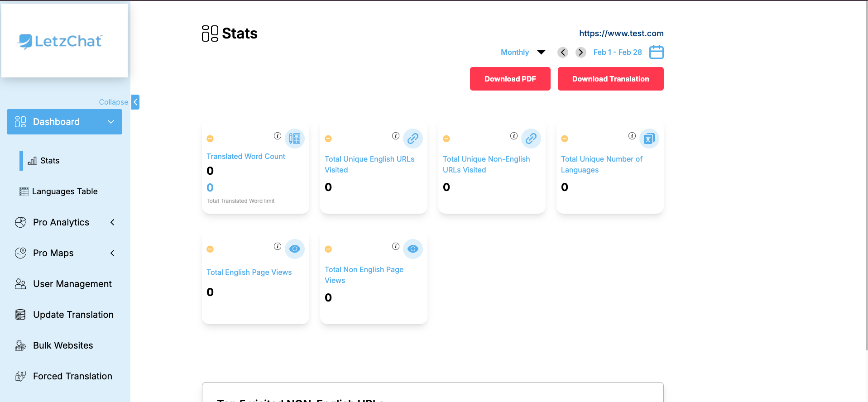Click the eye icon on Non English Page Views card
Viewport: 868px width, 402px height.
[412, 249]
